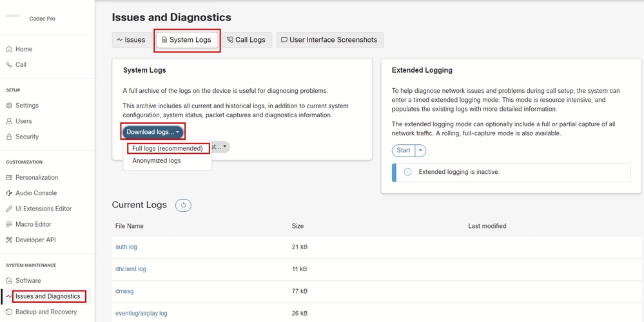The image size is (644, 322).
Task: Click the Software checkmark icon
Action: [9, 281]
